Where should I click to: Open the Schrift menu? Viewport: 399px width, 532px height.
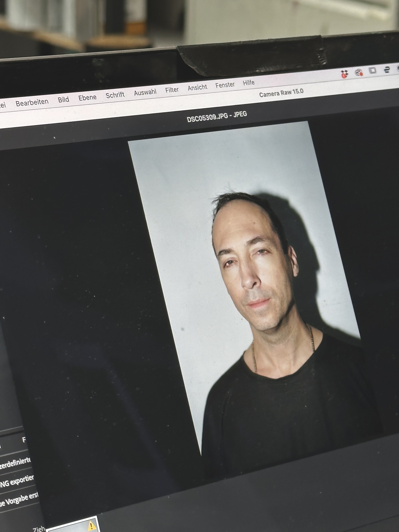(115, 95)
